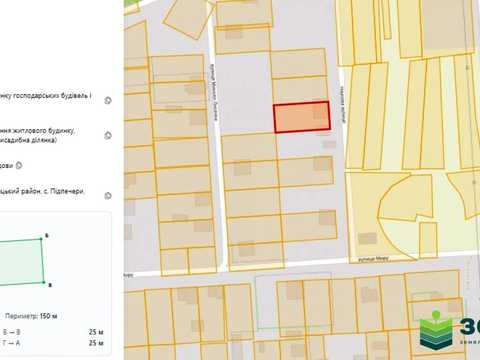The width and height of the screenshot is (480, 360).
Task: Click the "вулиця Миру" street label on map
Action: [373, 259]
